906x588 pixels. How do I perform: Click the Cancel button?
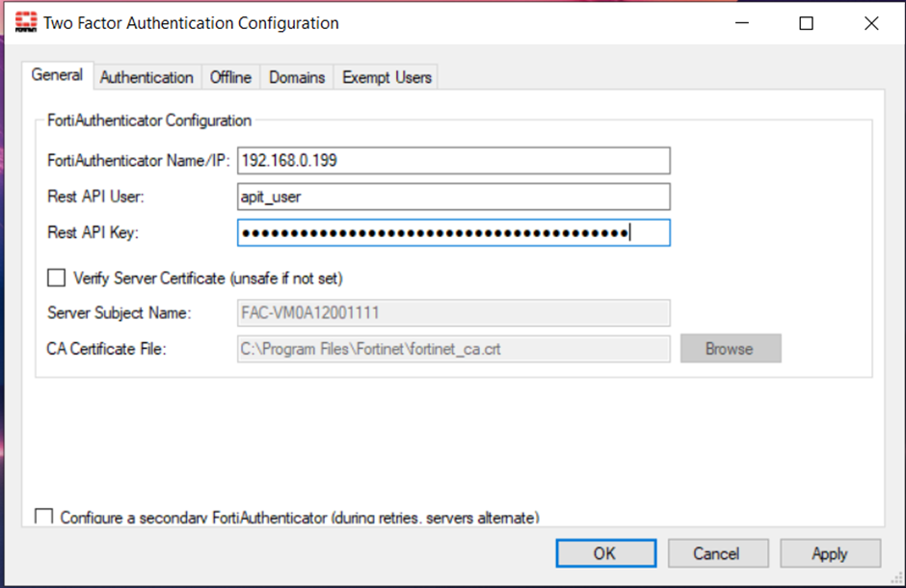716,553
